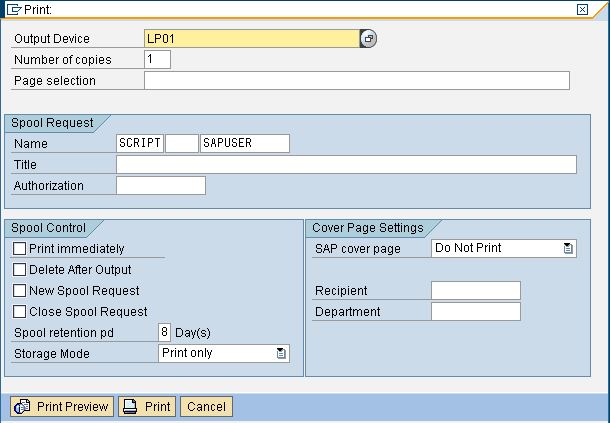
Task: Click the Spool retention pd label
Action: pos(64,333)
